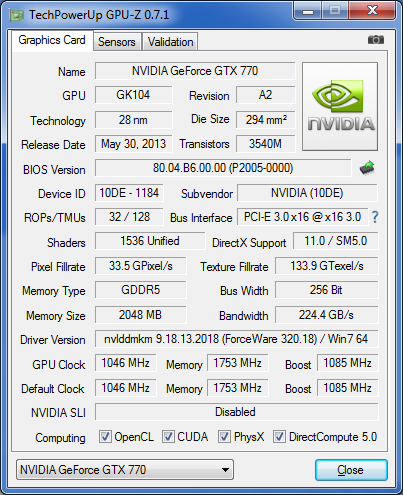403x495 pixels.
Task: Select the Graphics Card tab
Action: 52,40
